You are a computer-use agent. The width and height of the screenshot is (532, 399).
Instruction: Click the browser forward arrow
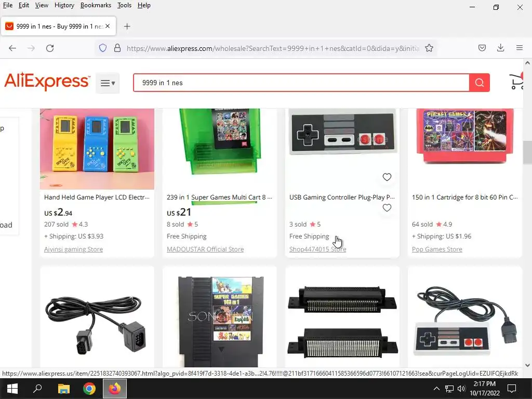pyautogui.click(x=31, y=48)
